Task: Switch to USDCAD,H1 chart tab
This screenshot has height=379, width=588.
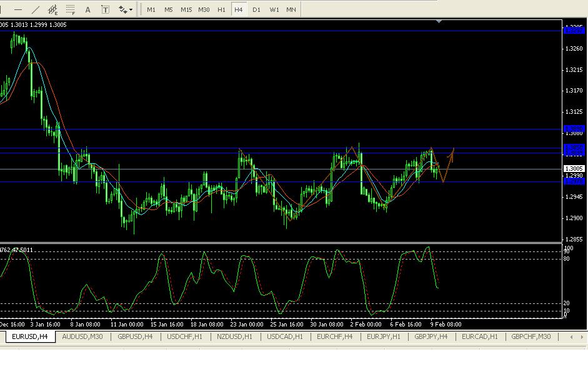Action: pos(285,336)
